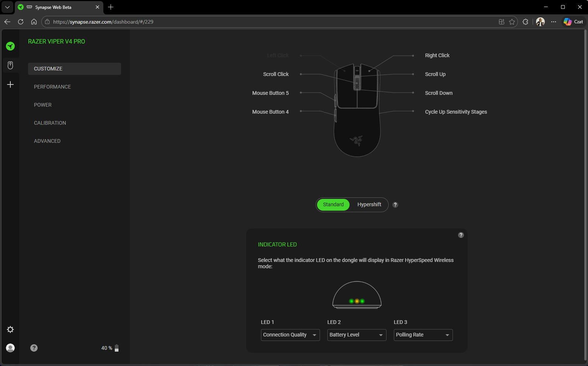Click the INDICATOR LED heading
The image size is (588, 366).
tap(277, 245)
